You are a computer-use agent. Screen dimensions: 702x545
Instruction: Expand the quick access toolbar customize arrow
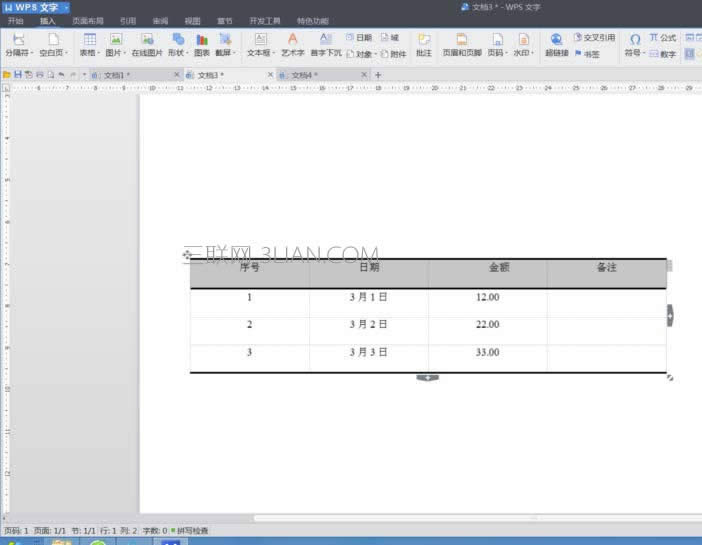84,75
